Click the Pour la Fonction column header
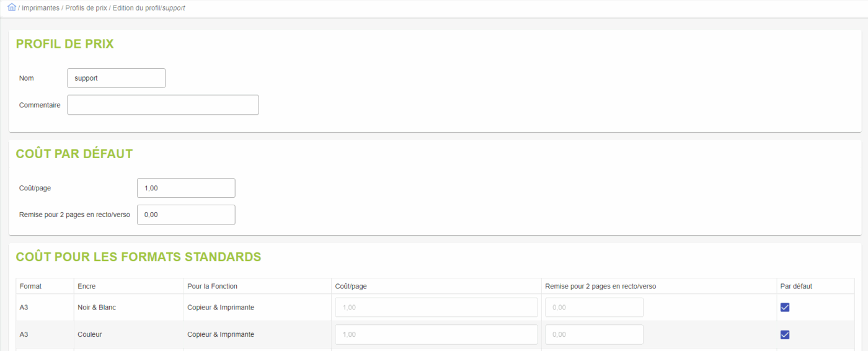 212,287
